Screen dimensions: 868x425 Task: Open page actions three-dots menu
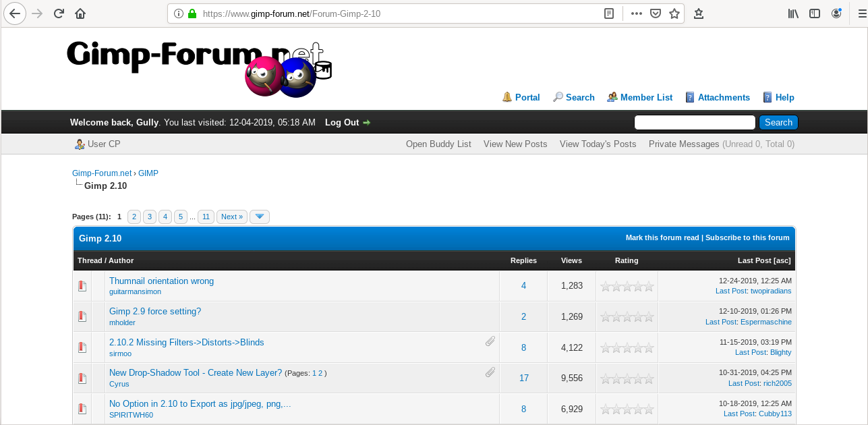tap(636, 13)
